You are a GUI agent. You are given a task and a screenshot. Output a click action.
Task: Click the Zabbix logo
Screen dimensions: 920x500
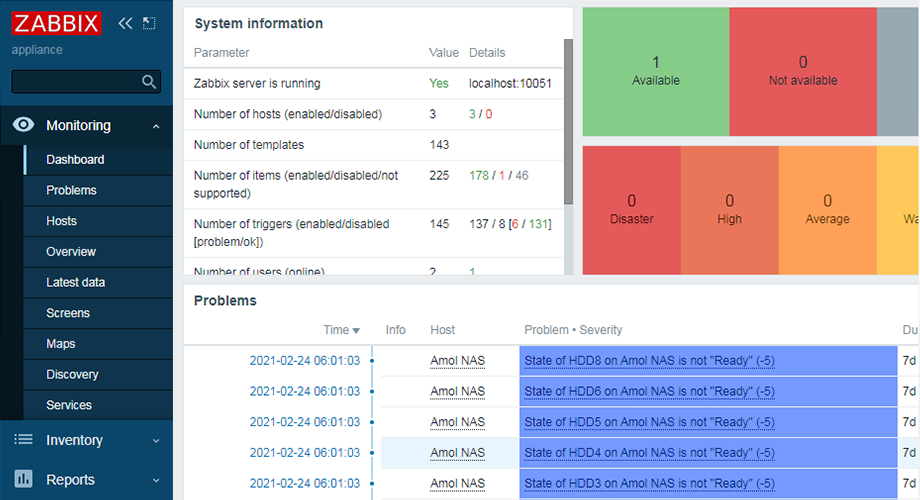[57, 23]
